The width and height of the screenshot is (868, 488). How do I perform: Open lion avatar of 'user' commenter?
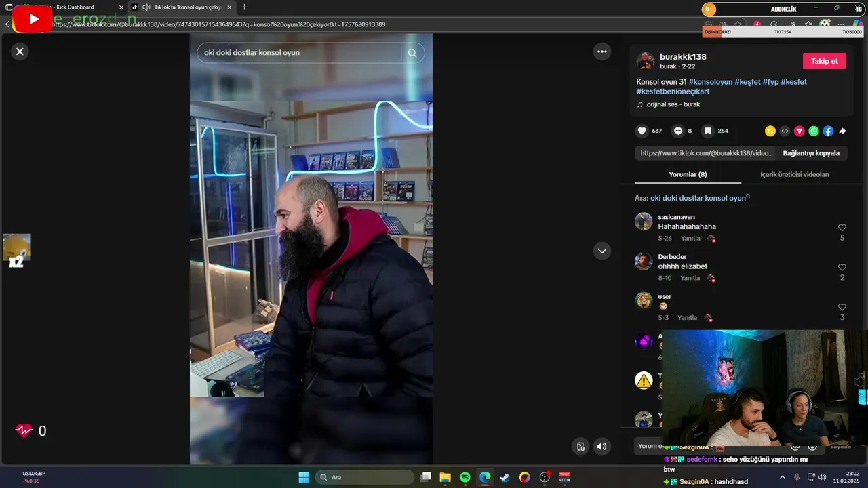click(x=644, y=300)
